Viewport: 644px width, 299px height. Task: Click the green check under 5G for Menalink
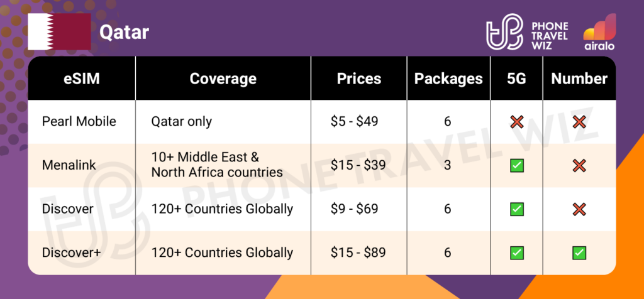517,165
